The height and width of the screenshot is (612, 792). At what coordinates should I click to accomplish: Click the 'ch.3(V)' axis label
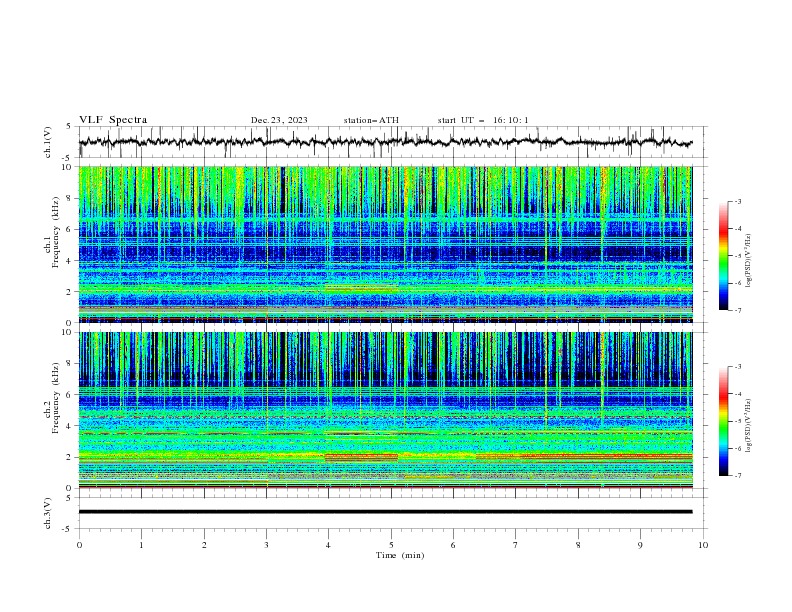point(48,513)
